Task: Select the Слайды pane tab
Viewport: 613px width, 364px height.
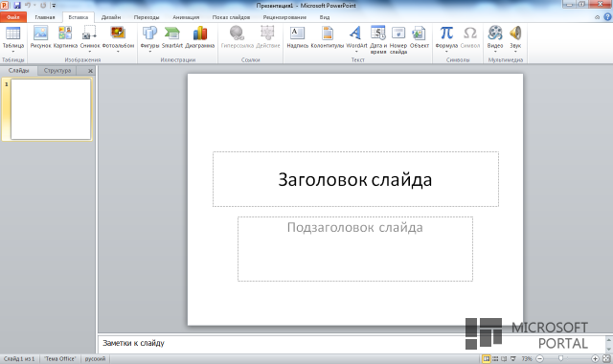Action: point(19,70)
